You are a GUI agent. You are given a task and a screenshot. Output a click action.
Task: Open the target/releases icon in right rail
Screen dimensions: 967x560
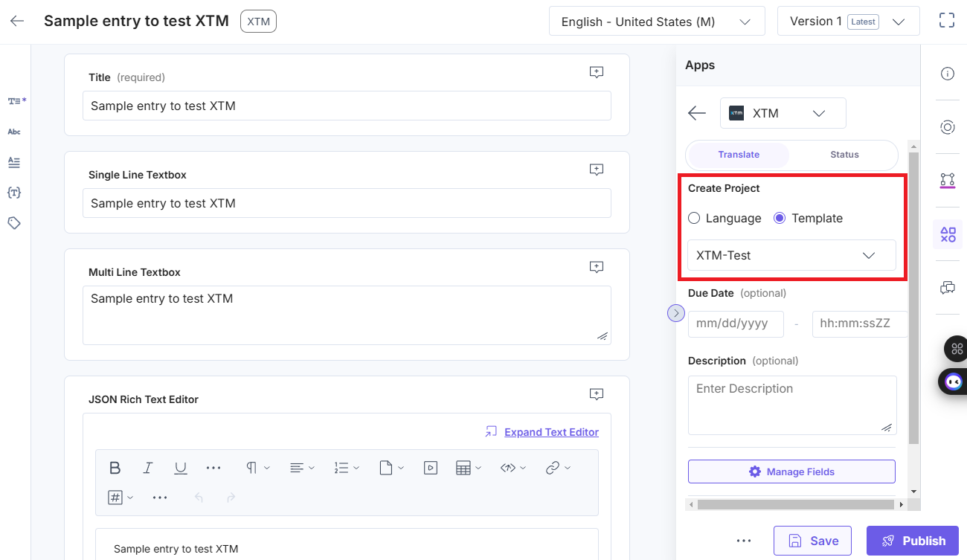(x=948, y=127)
